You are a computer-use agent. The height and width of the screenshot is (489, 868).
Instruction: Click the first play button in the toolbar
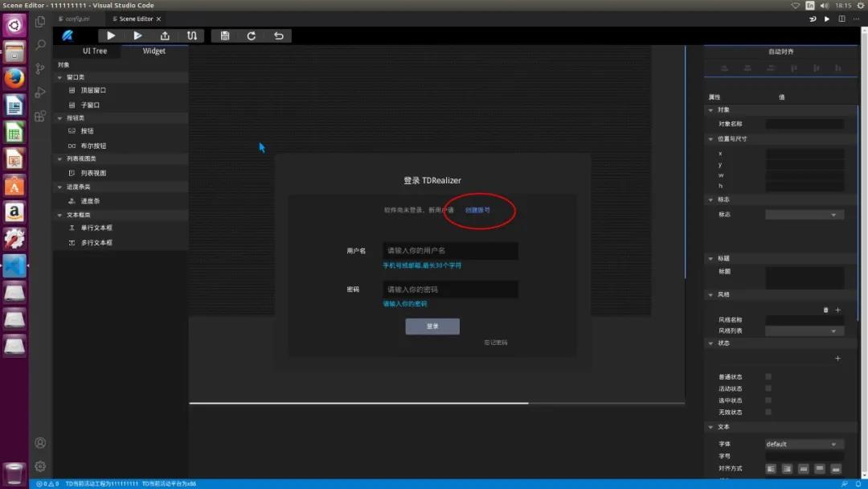pos(111,35)
